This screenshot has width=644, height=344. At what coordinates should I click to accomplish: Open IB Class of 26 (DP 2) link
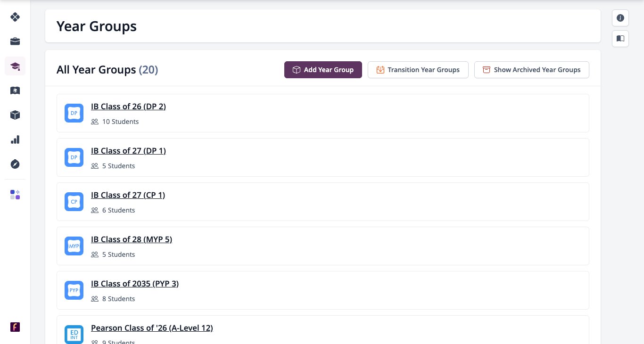[128, 106]
